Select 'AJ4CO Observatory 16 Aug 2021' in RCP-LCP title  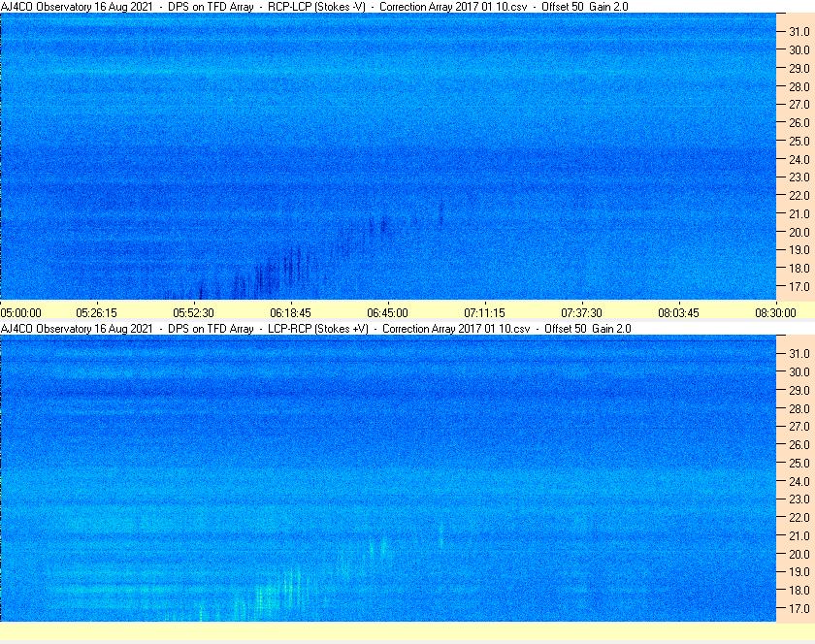77,7
